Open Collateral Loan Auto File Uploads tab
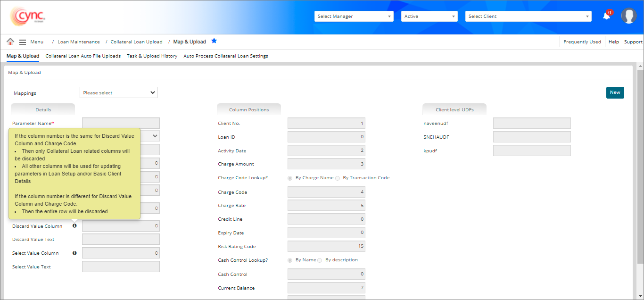The width and height of the screenshot is (644, 300). pos(83,56)
